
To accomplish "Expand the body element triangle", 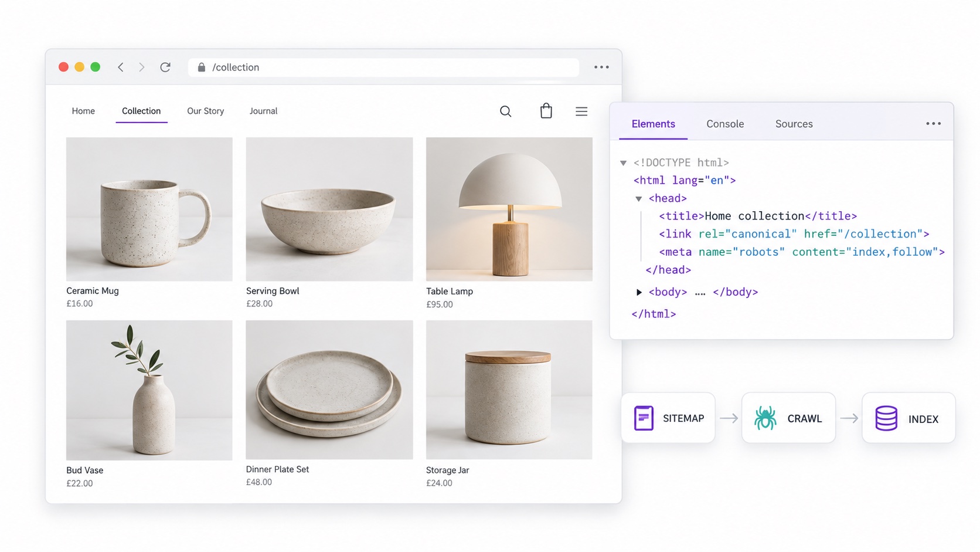I will coord(639,292).
